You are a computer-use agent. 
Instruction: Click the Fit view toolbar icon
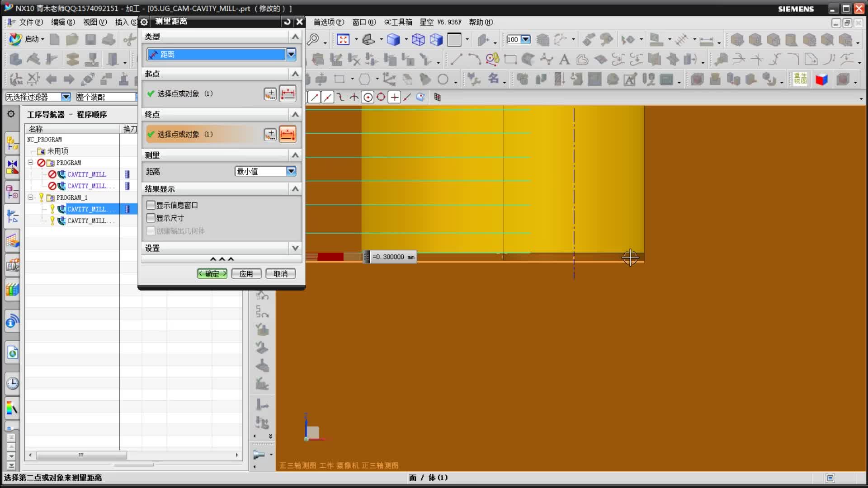[343, 40]
